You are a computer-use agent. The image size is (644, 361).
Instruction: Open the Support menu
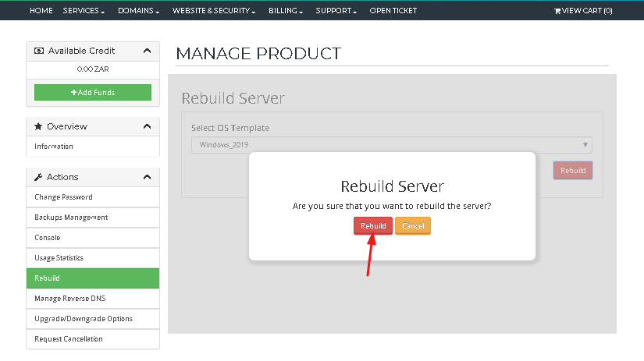point(336,11)
